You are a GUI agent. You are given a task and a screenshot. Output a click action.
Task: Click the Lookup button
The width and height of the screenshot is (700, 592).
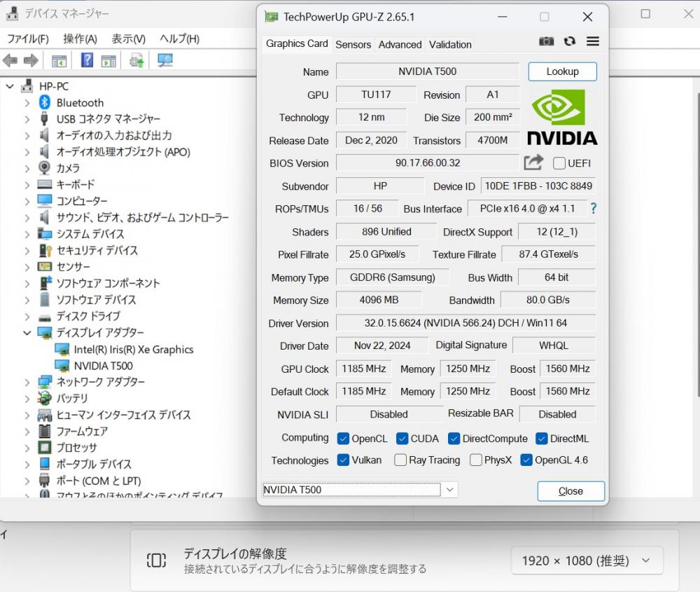(563, 71)
